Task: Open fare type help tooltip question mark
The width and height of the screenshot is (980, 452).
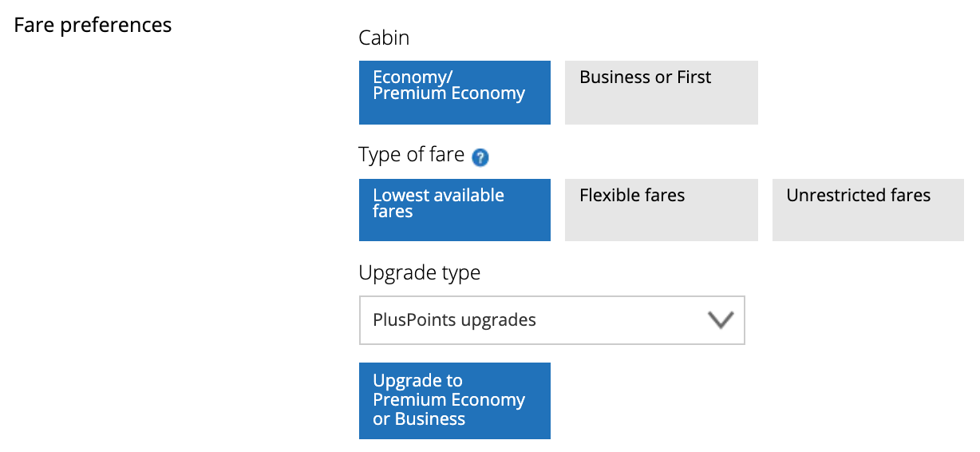Action: click(x=480, y=157)
